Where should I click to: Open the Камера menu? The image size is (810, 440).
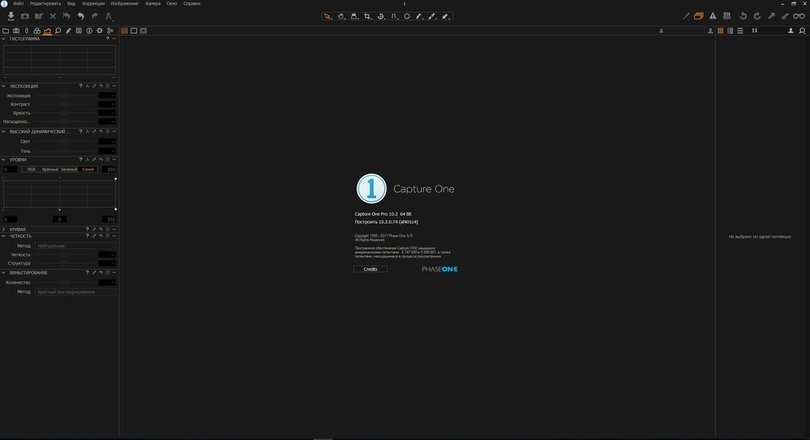(x=153, y=4)
